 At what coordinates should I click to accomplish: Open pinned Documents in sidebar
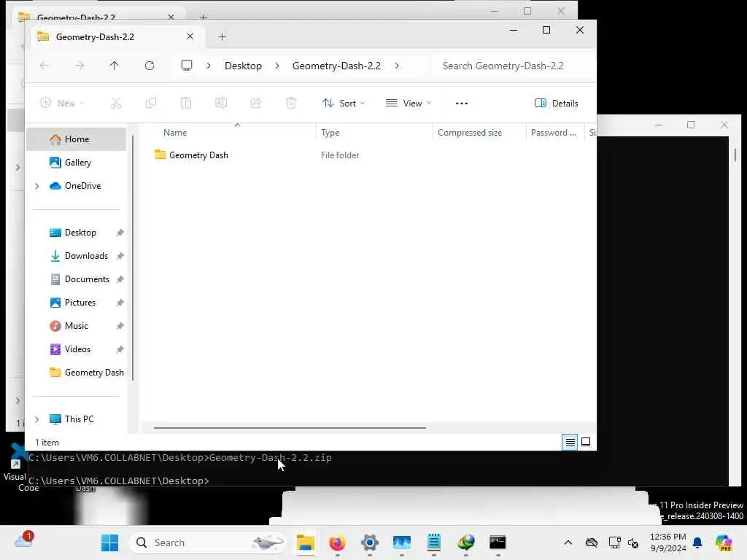tap(86, 279)
